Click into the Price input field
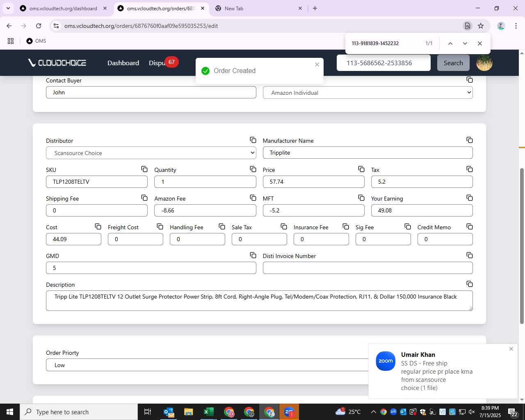Screen dimensions: 525x420 point(313,182)
